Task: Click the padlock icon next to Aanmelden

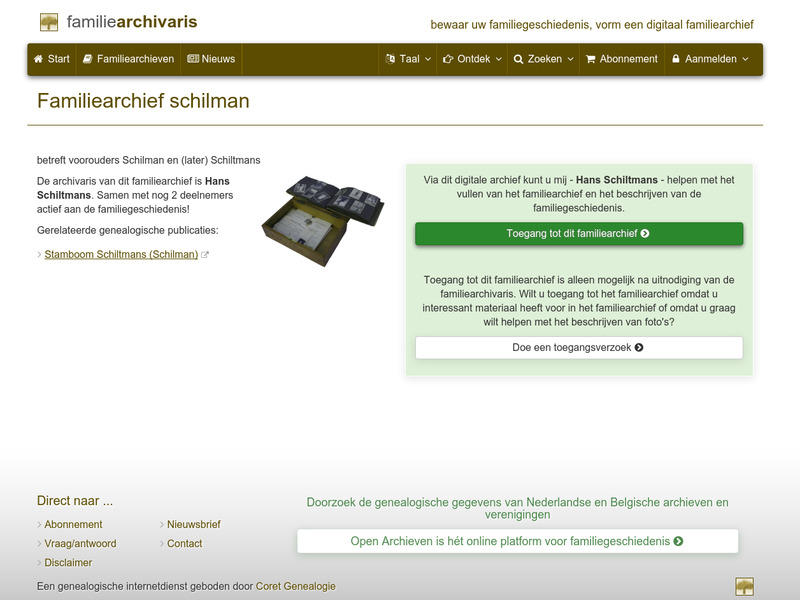Action: pyautogui.click(x=676, y=59)
